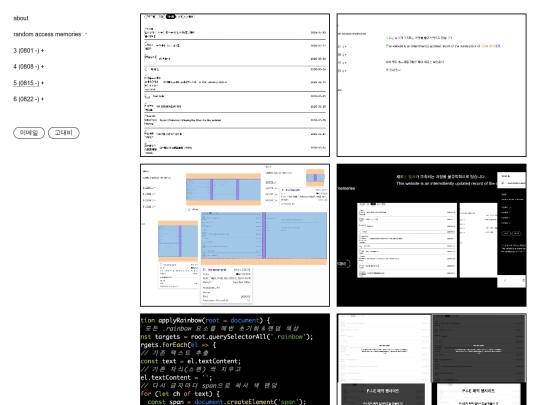This screenshot has width=540, height=405.
Task: Click the 고대비 pill button
Action: click(x=64, y=133)
